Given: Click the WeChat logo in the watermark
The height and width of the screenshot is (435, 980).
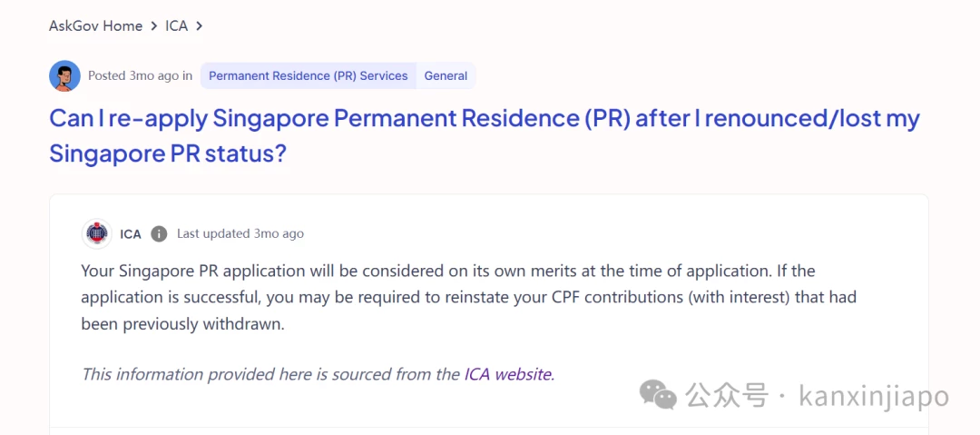Looking at the screenshot, I should pos(658,396).
